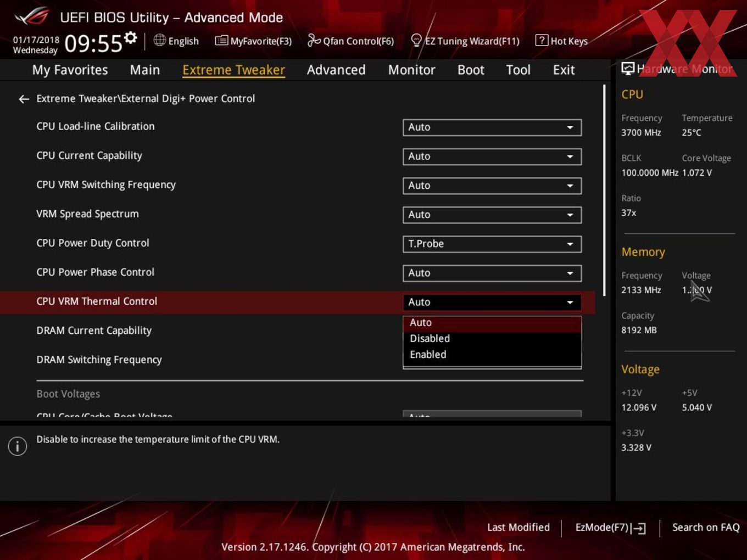Collapse CPU VRM Thermal Control dropdown
747x560 pixels.
[492, 302]
